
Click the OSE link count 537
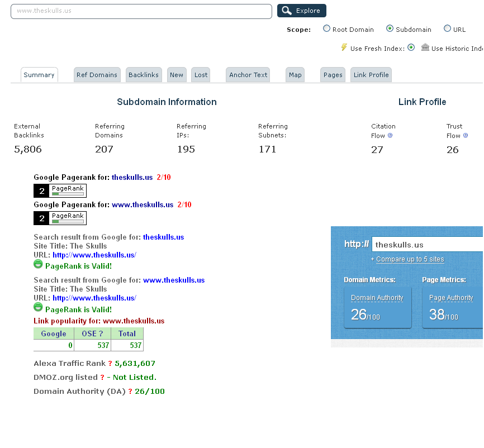103,346
